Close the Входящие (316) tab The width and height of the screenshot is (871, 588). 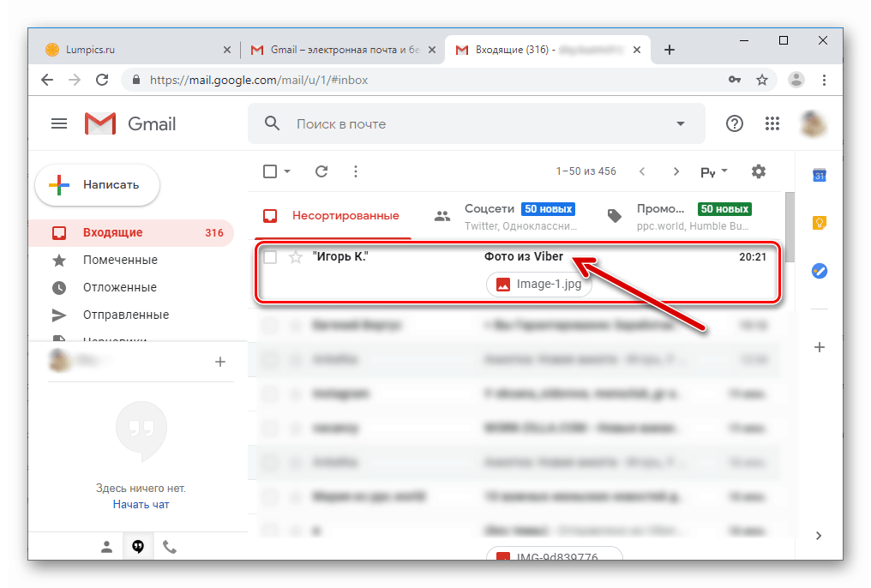coord(637,50)
